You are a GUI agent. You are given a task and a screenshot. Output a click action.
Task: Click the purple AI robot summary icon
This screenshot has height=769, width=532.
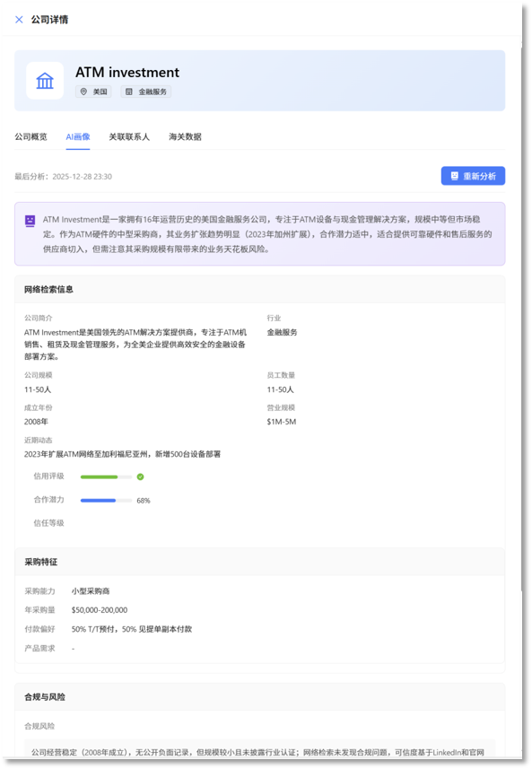(x=31, y=221)
